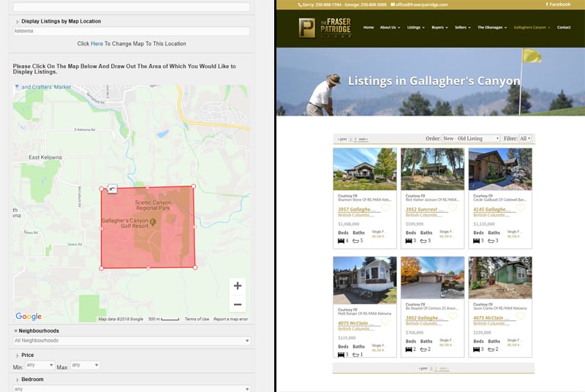Click the Facebook link in top bar
Image resolution: width=585 pixels, height=392 pixels.
558,4
